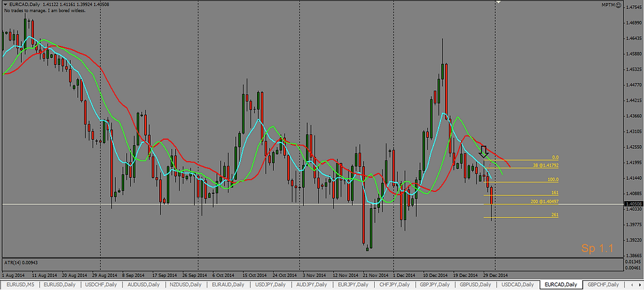
Task: Go to the NZDUSD,Daily chart tab
Action: point(186,284)
